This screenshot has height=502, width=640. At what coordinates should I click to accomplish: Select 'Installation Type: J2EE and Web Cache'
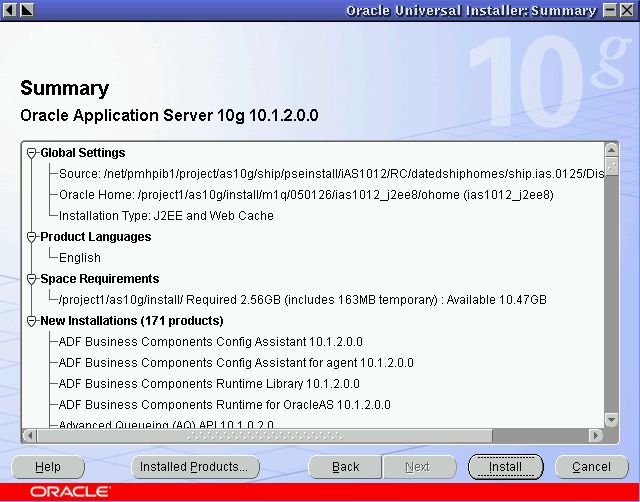click(166, 216)
